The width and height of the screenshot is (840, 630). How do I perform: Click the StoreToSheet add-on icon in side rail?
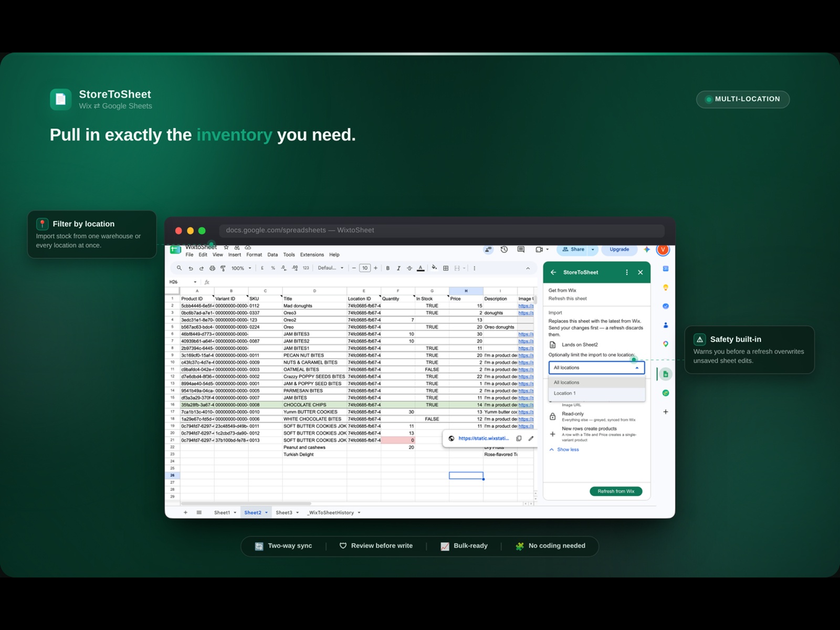tap(666, 374)
